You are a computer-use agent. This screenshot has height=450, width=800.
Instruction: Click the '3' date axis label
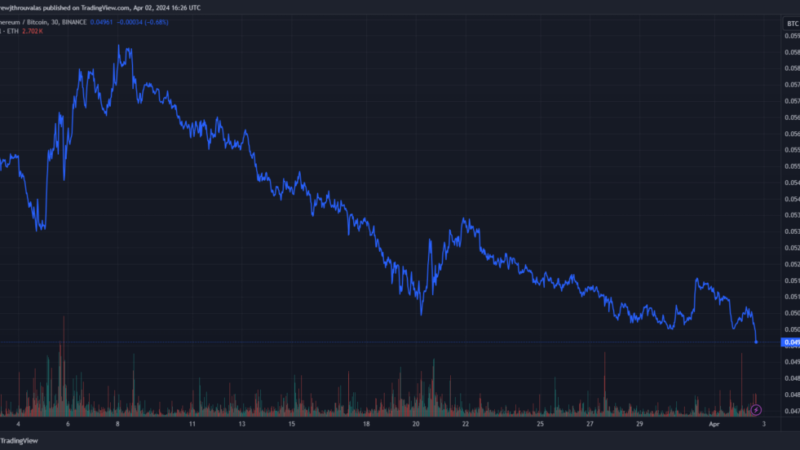764,424
